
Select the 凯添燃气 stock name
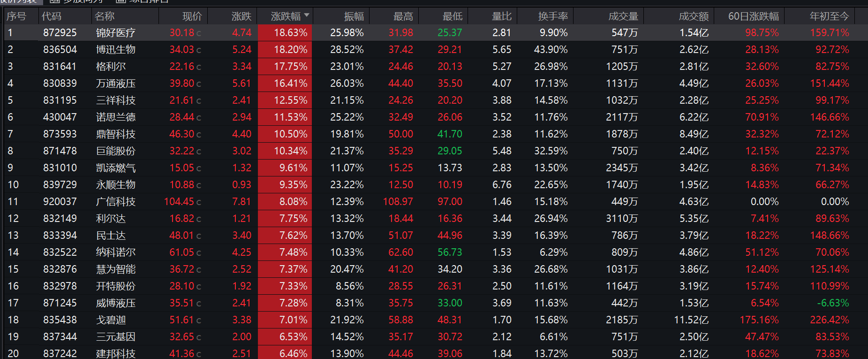(116, 168)
